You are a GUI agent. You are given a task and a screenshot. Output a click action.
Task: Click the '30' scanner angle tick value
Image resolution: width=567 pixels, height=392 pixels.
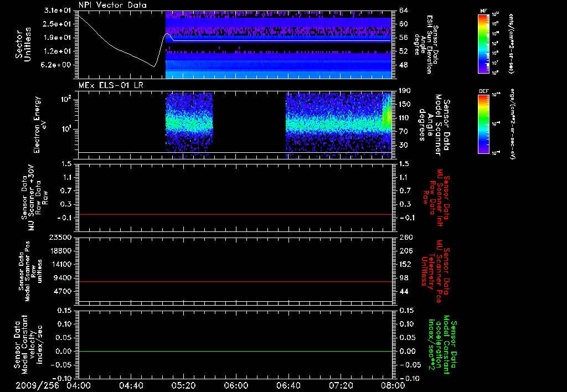point(404,145)
